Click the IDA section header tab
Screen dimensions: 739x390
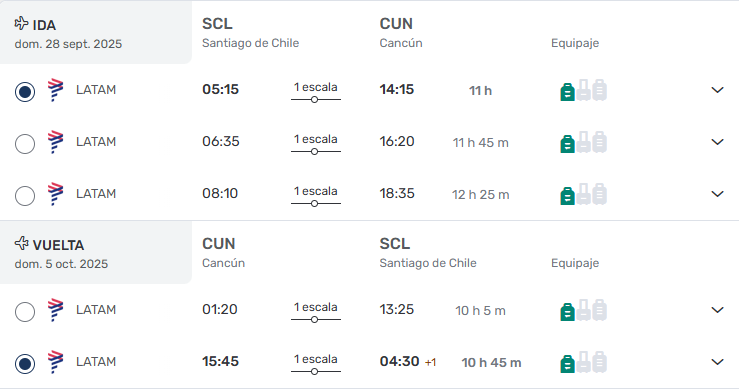(96, 32)
